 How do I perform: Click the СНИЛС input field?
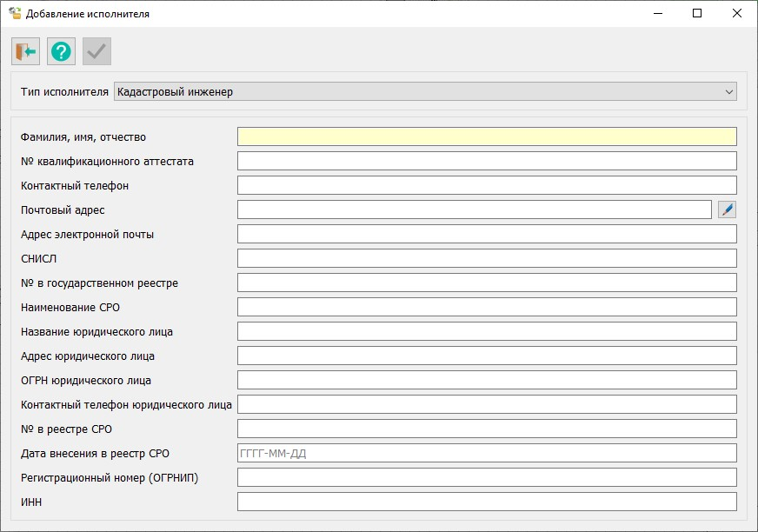click(x=486, y=258)
